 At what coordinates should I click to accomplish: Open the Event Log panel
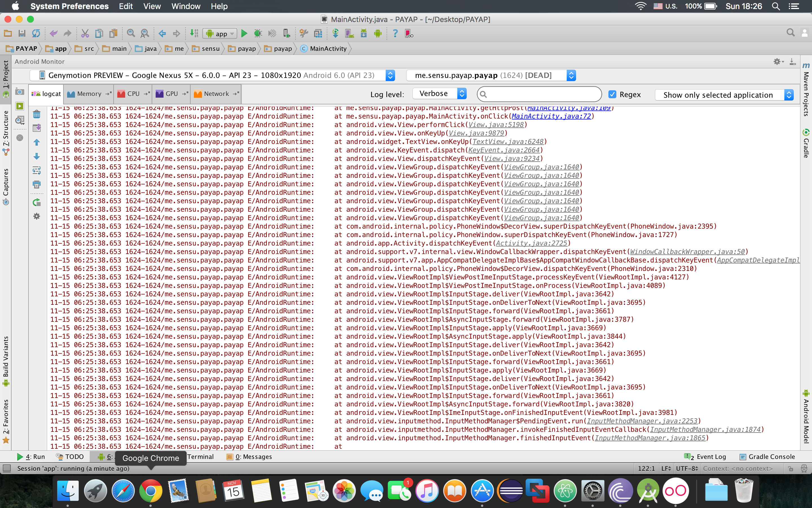[x=705, y=457]
